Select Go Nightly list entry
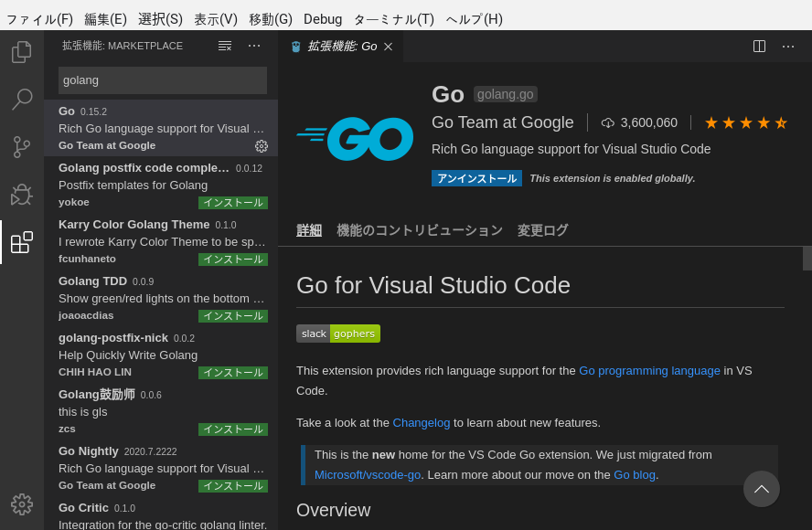This screenshot has width=812, height=530. click(x=161, y=468)
